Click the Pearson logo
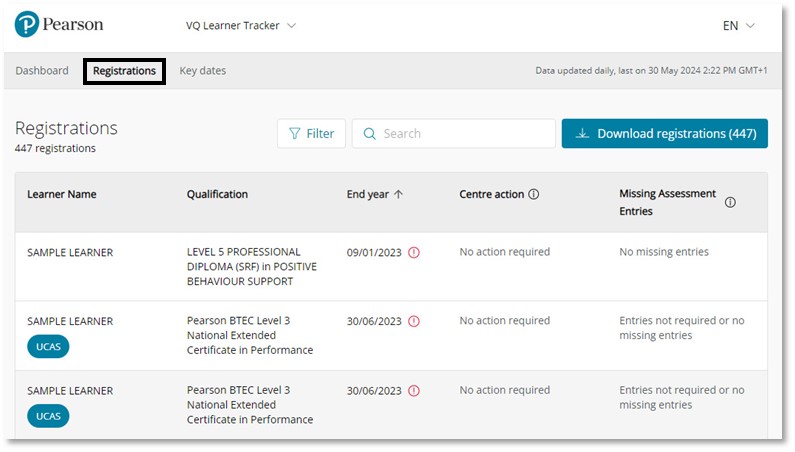795x452 pixels. [59, 25]
